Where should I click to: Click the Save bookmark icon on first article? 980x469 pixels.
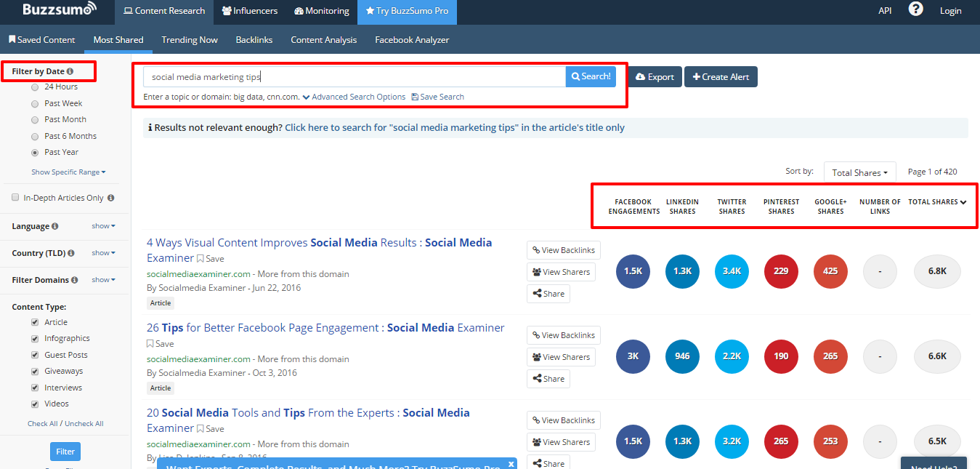coord(201,258)
